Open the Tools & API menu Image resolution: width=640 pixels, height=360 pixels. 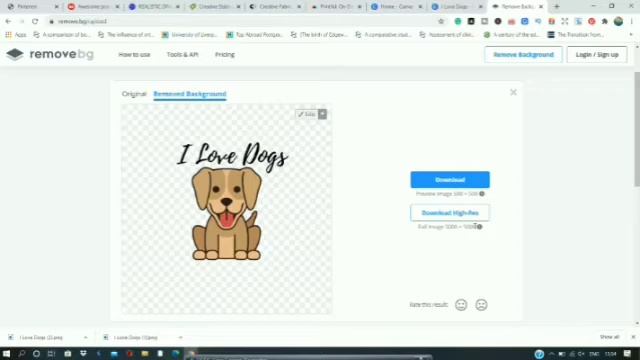tap(182, 55)
